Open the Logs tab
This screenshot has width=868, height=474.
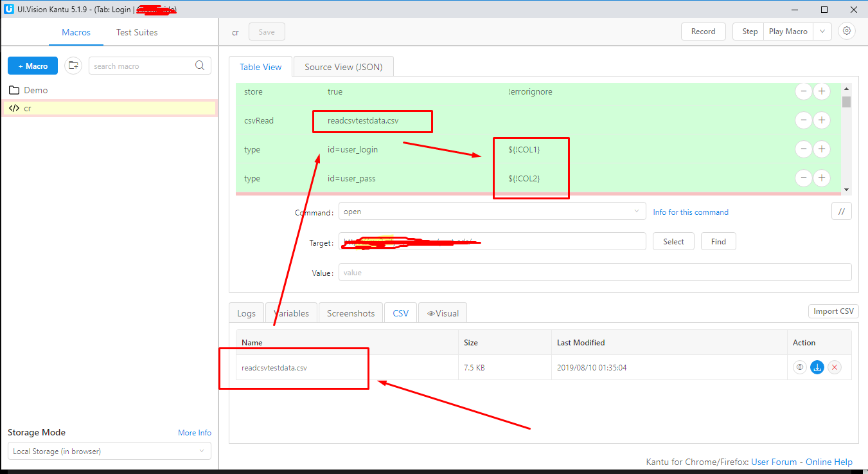click(x=247, y=313)
